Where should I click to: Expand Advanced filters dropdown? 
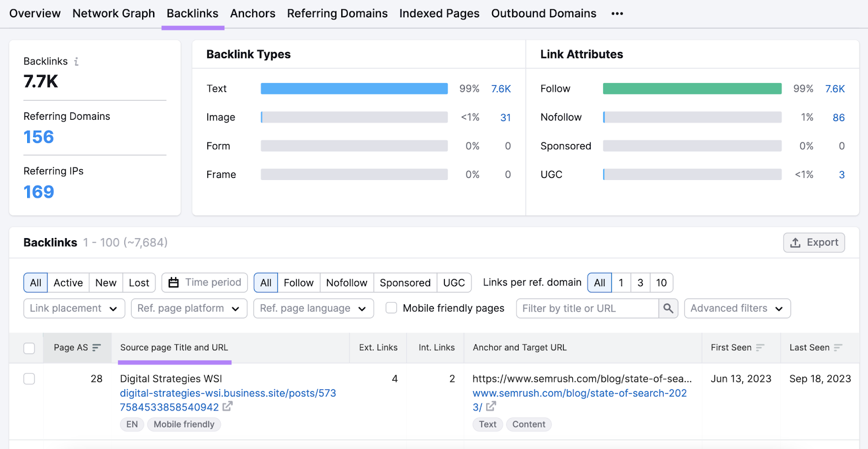(737, 309)
